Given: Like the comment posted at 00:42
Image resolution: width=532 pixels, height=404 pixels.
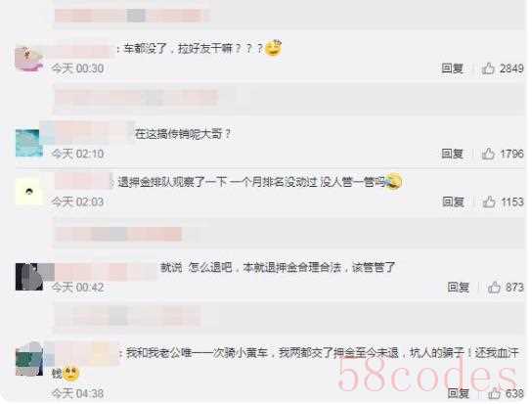Looking at the screenshot, I should [x=494, y=288].
